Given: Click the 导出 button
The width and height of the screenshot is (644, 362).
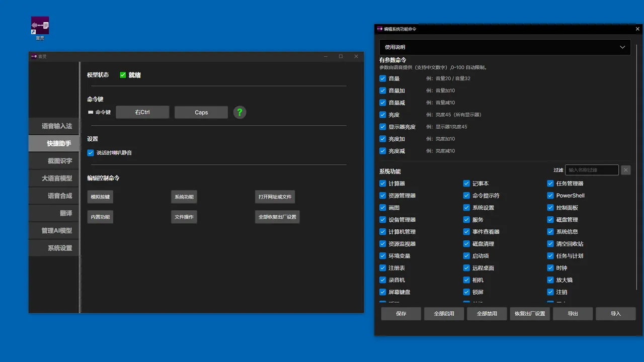Looking at the screenshot, I should pyautogui.click(x=573, y=314).
